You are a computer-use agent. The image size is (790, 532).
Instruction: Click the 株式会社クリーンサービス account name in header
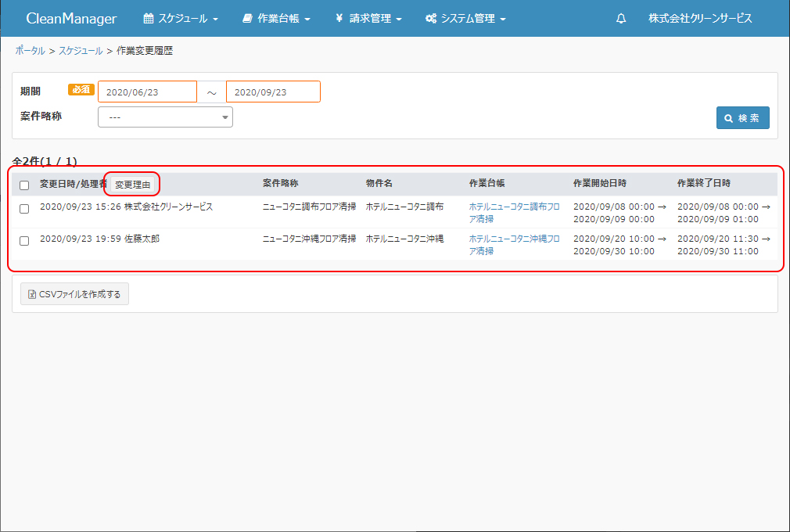tap(700, 19)
